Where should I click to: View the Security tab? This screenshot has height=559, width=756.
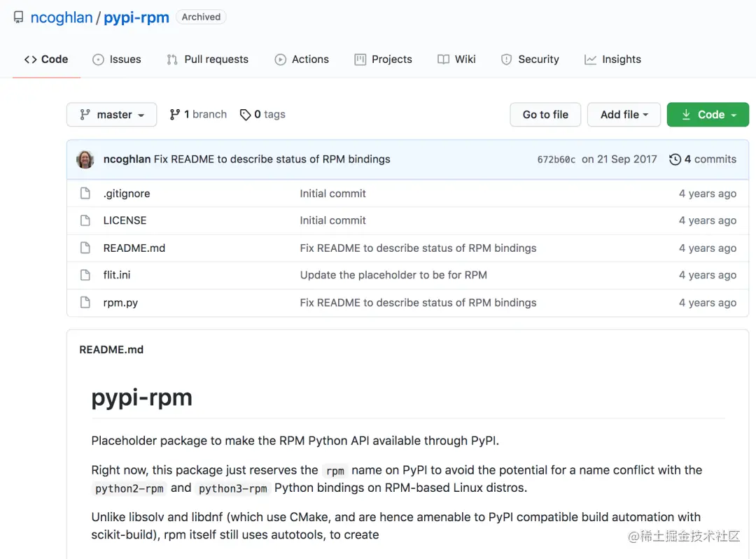tap(530, 59)
